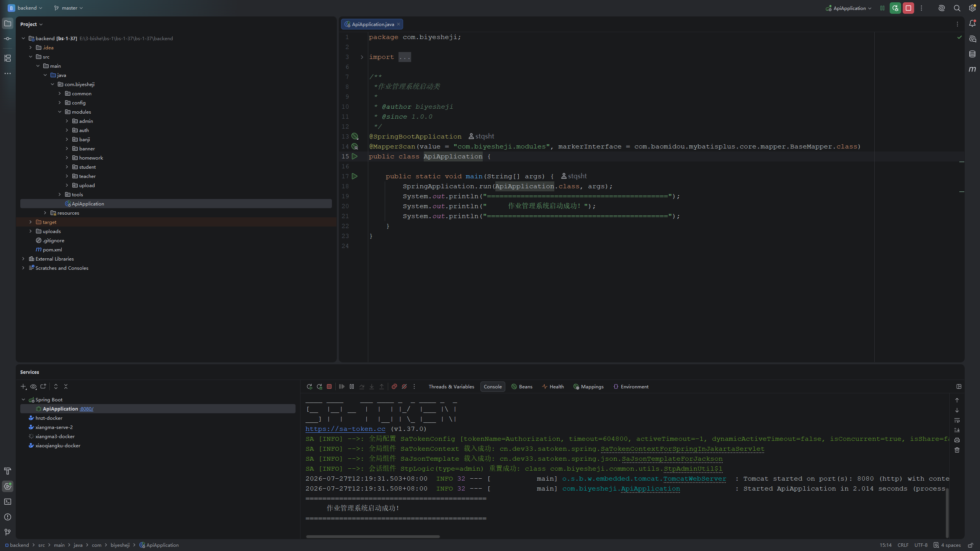Toggle Mute Breakpoints in debug toolbar
This screenshot has height=551, width=980.
pyautogui.click(x=404, y=386)
